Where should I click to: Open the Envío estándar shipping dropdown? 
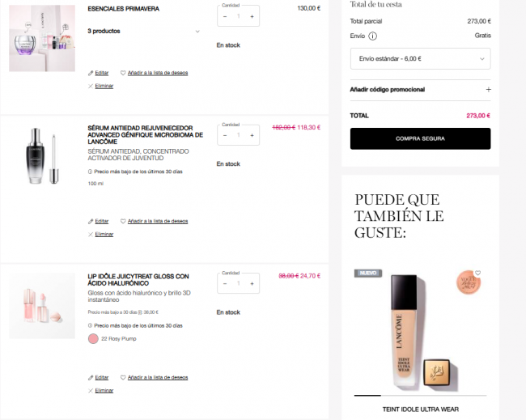[x=420, y=59]
